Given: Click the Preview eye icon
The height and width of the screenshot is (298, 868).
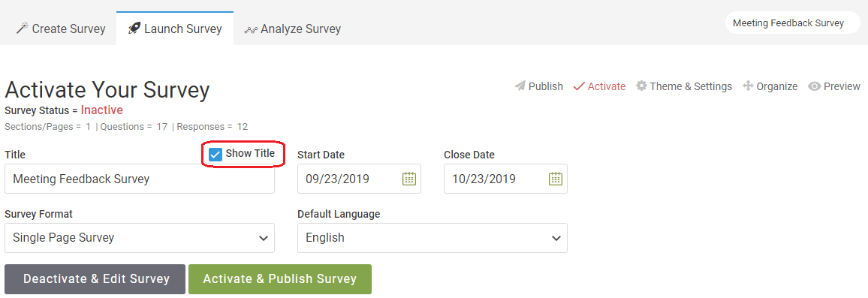Looking at the screenshot, I should pyautogui.click(x=814, y=86).
